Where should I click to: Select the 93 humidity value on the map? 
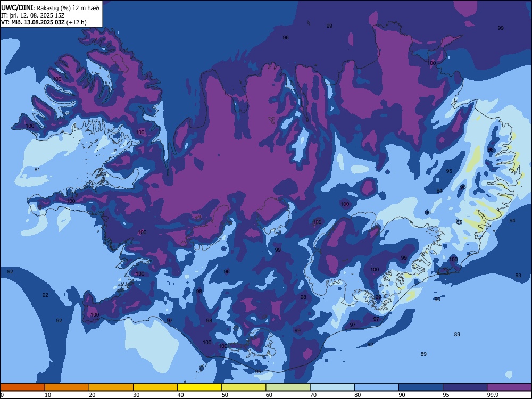[x=518, y=275]
